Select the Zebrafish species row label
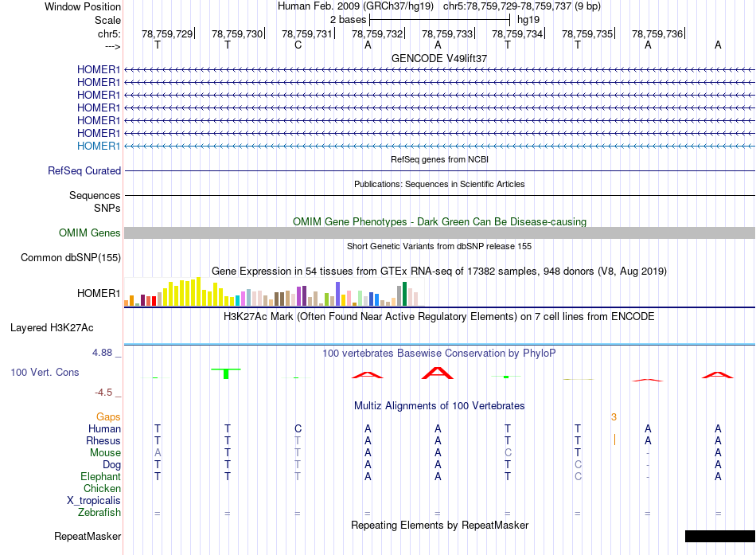The width and height of the screenshot is (756, 555). pos(100,513)
